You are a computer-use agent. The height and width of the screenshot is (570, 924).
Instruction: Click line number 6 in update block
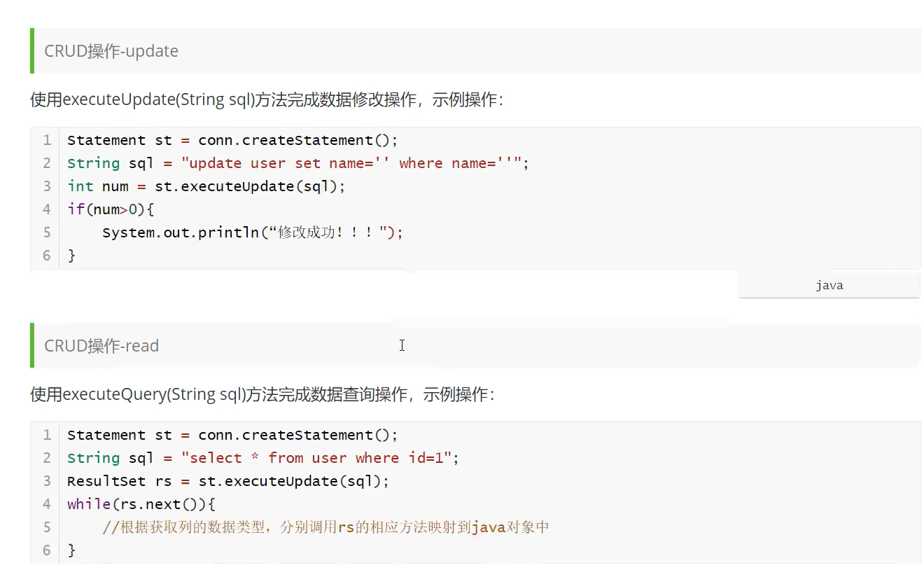[x=47, y=256]
